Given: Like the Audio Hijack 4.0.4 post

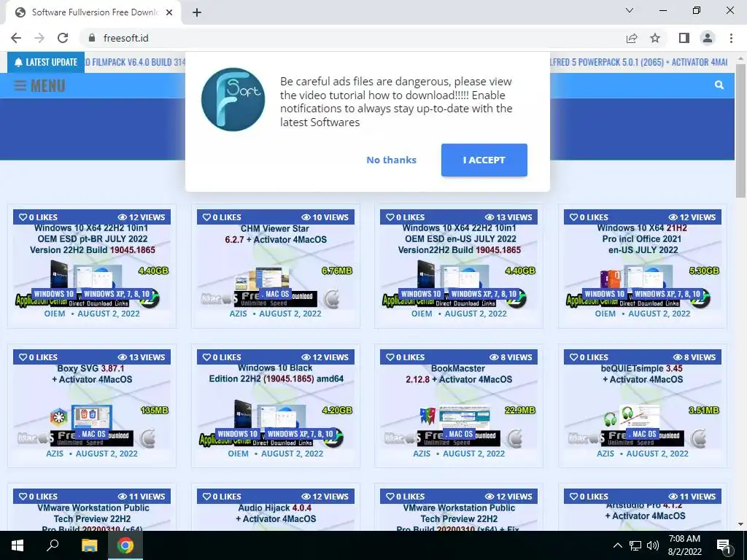Looking at the screenshot, I should pos(222,496).
